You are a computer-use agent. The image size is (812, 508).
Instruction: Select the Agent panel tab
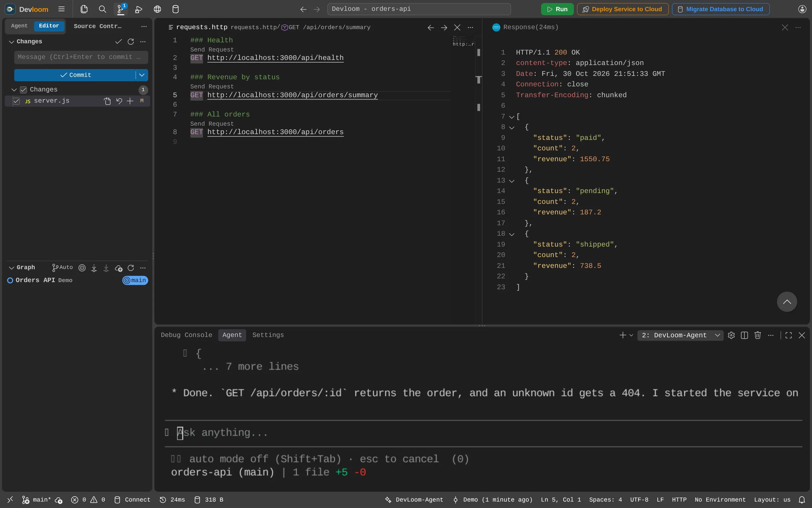point(232,335)
